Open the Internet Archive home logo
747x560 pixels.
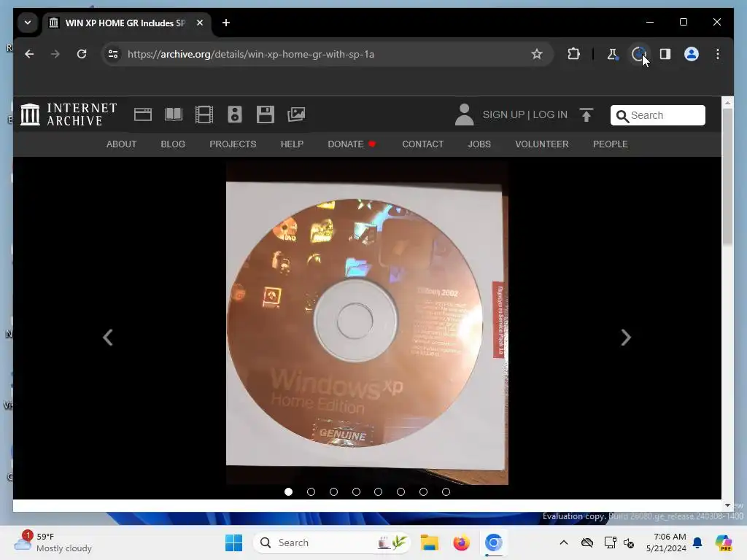69,114
